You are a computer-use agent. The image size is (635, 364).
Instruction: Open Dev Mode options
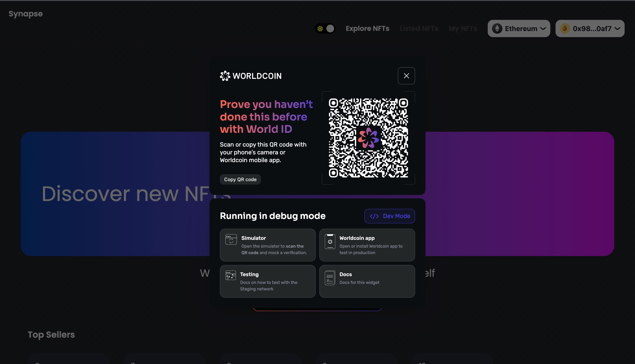(x=389, y=216)
